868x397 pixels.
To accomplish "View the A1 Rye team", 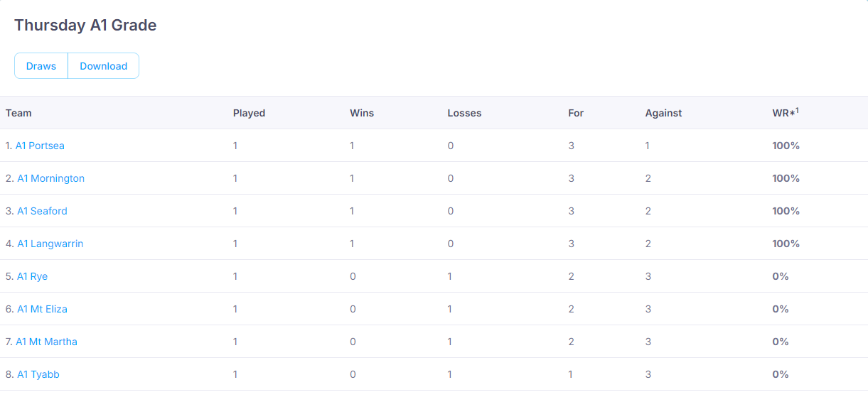I will tap(33, 276).
